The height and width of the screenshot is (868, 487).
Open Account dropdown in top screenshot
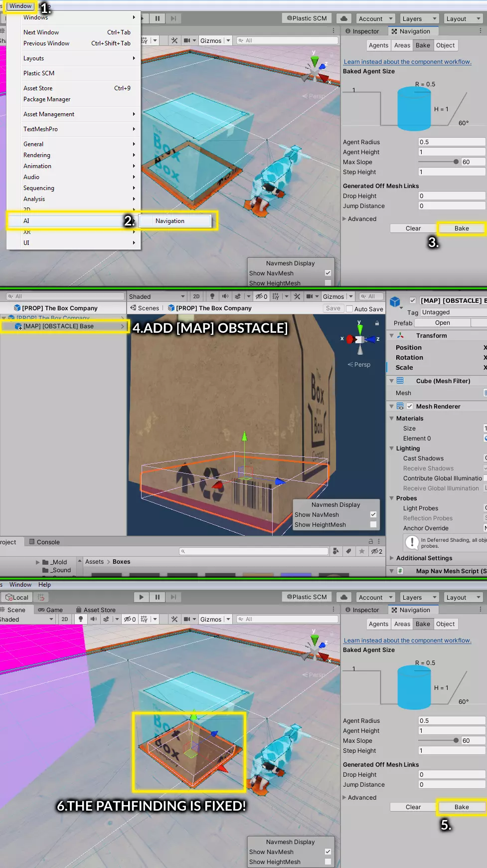click(x=375, y=18)
